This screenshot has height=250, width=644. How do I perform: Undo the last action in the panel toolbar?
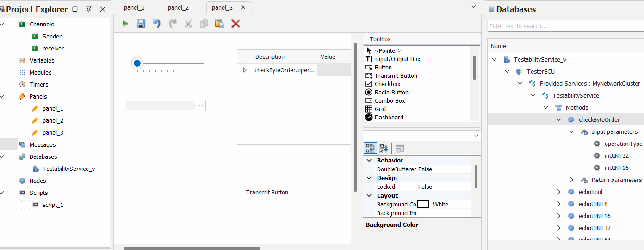(157, 24)
